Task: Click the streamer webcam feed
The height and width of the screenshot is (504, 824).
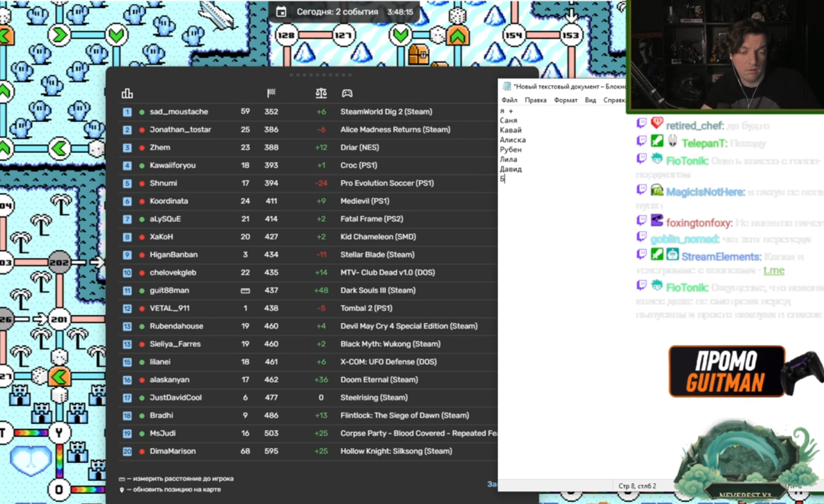Action: (726, 56)
